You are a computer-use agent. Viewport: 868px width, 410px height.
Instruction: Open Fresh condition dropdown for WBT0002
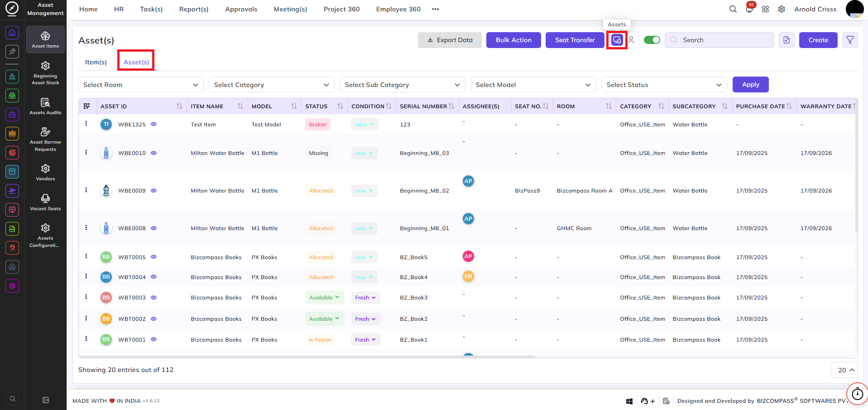click(365, 319)
